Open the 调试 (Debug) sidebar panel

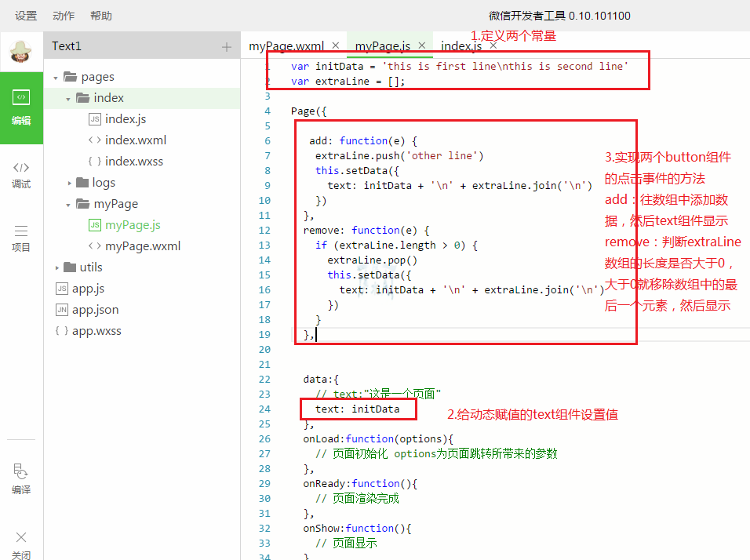pyautogui.click(x=21, y=174)
